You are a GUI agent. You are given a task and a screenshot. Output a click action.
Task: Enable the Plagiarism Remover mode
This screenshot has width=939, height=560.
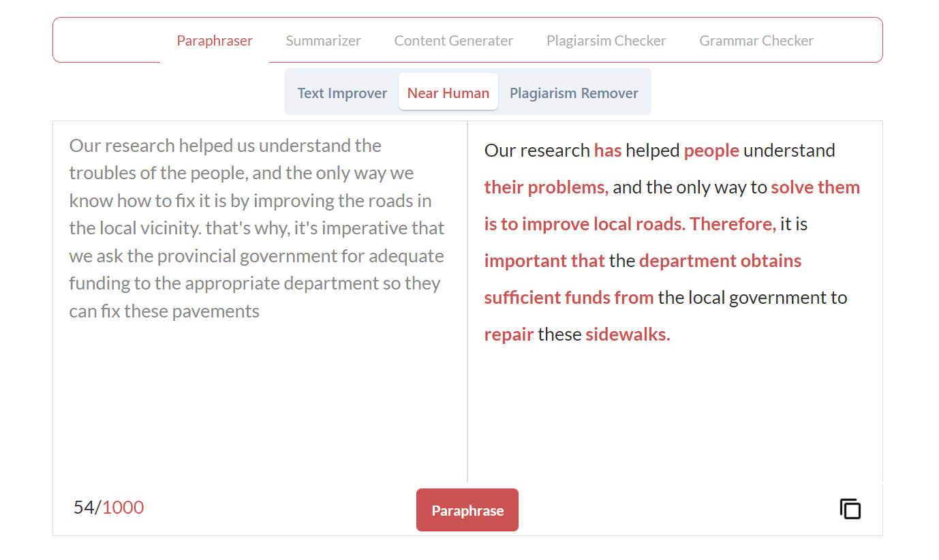point(574,93)
